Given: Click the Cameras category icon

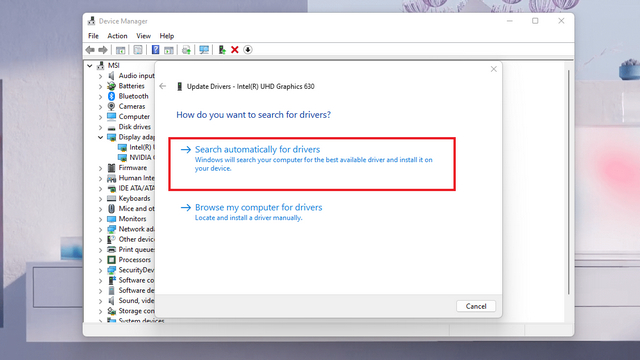Looking at the screenshot, I should 111,107.
